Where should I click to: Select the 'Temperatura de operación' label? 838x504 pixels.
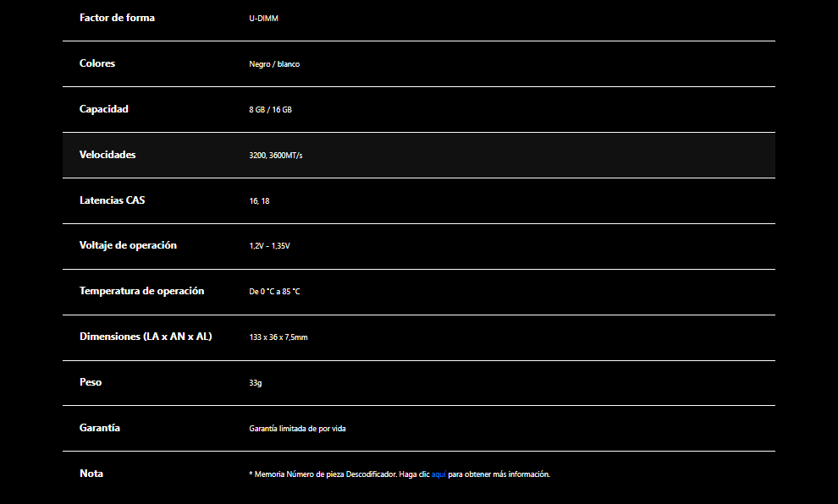[x=141, y=291]
